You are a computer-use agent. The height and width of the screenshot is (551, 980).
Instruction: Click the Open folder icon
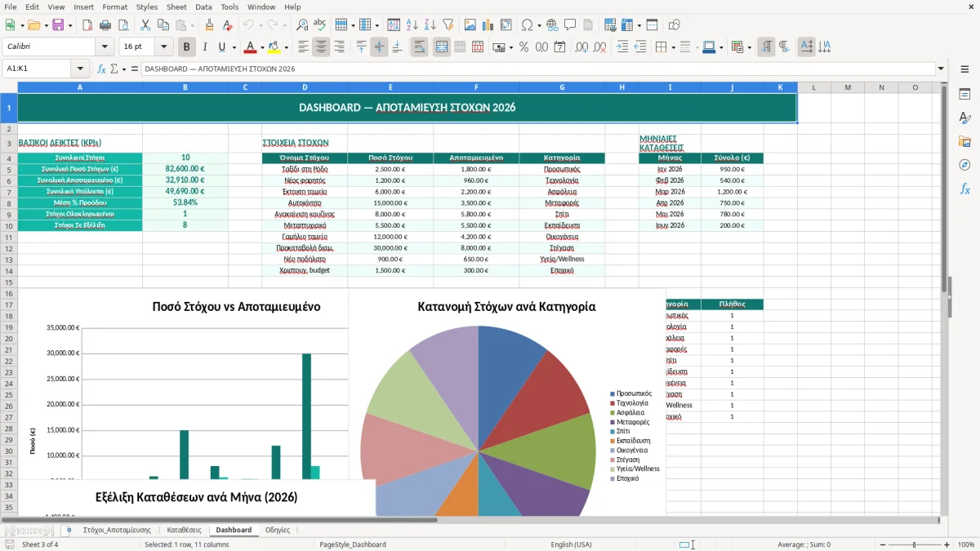point(32,25)
